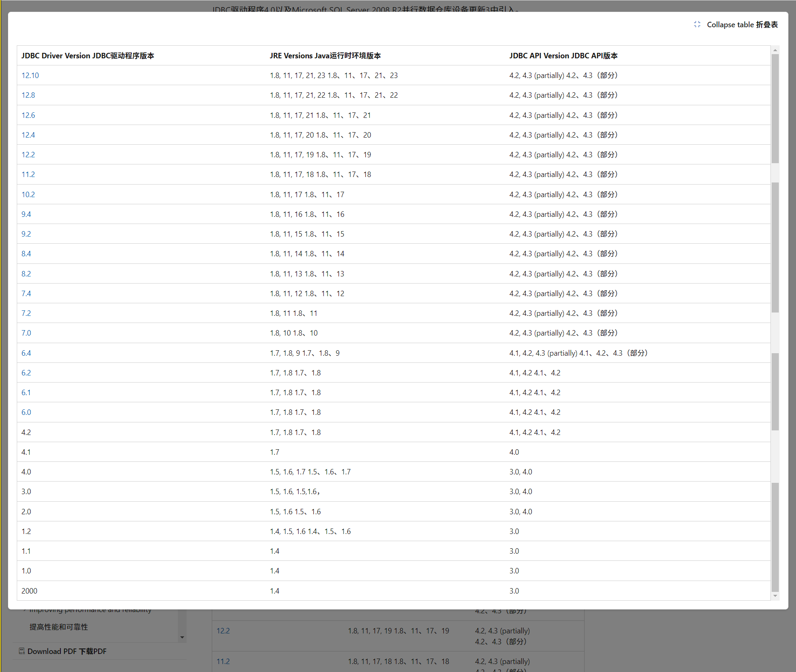The width and height of the screenshot is (796, 672).
Task: Open the 12.4 driver version link
Action: pyautogui.click(x=28, y=135)
